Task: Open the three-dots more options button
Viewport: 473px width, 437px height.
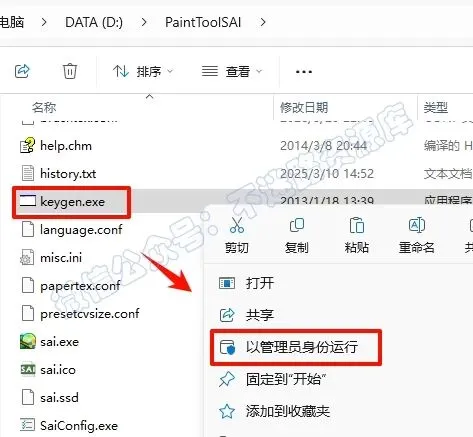Action: [x=304, y=71]
